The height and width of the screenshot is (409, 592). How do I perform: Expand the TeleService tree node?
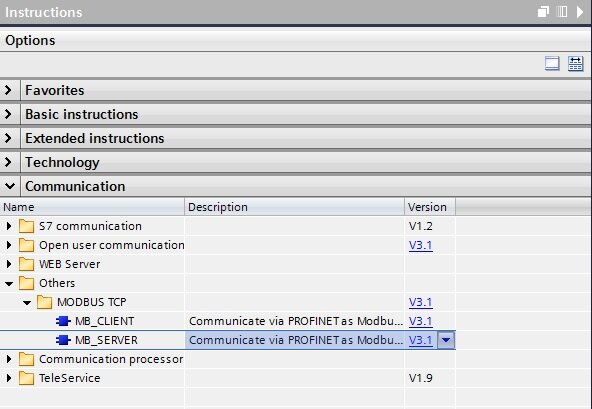(x=9, y=378)
